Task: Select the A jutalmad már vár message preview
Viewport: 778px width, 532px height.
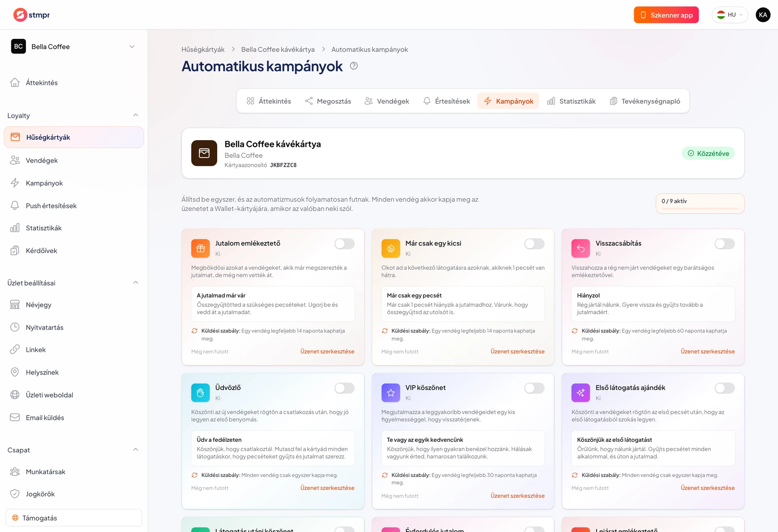Action: pyautogui.click(x=273, y=304)
